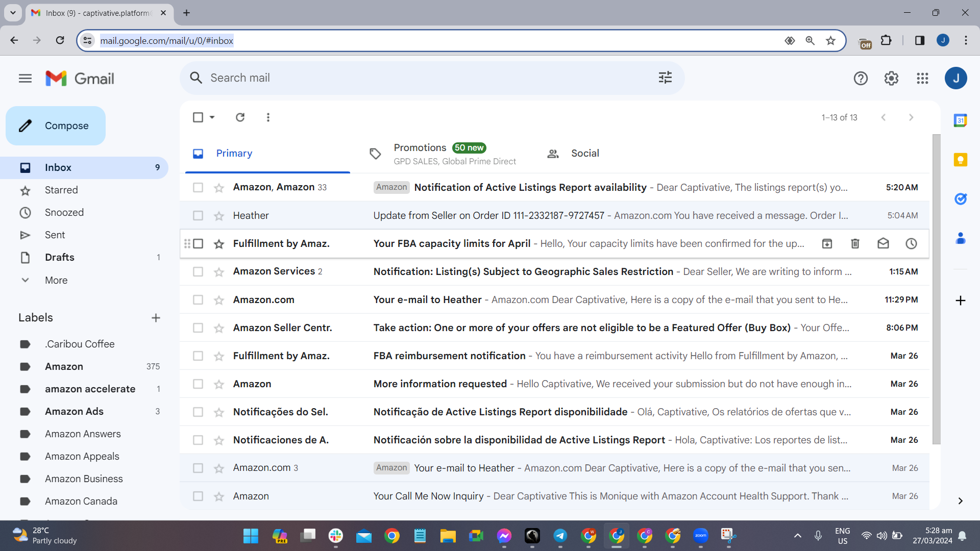Click the search options filter icon
Image resolution: width=980 pixels, height=551 pixels.
tap(665, 78)
